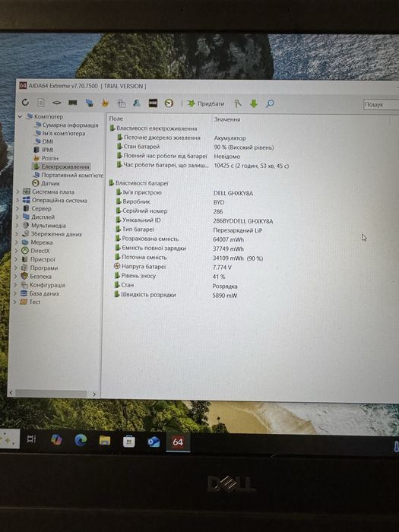
Task: Click the tree pane horizontal scrollbar thumb
Action: point(51,394)
